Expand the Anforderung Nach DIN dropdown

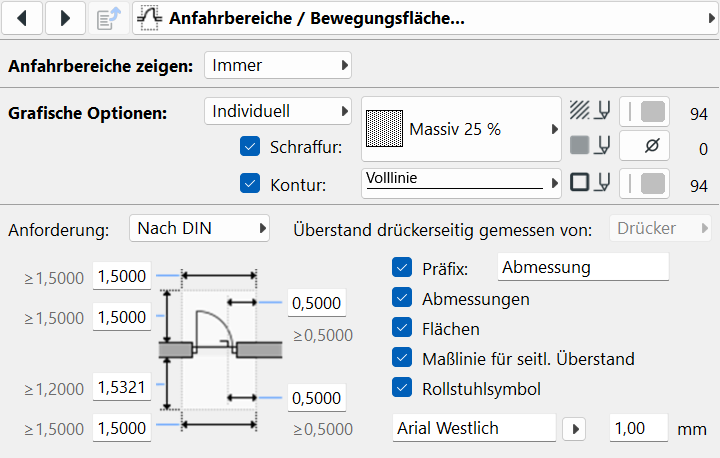coord(199,228)
